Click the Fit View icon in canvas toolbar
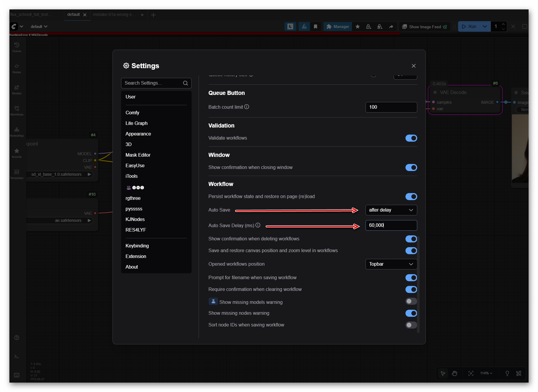 pyautogui.click(x=471, y=373)
